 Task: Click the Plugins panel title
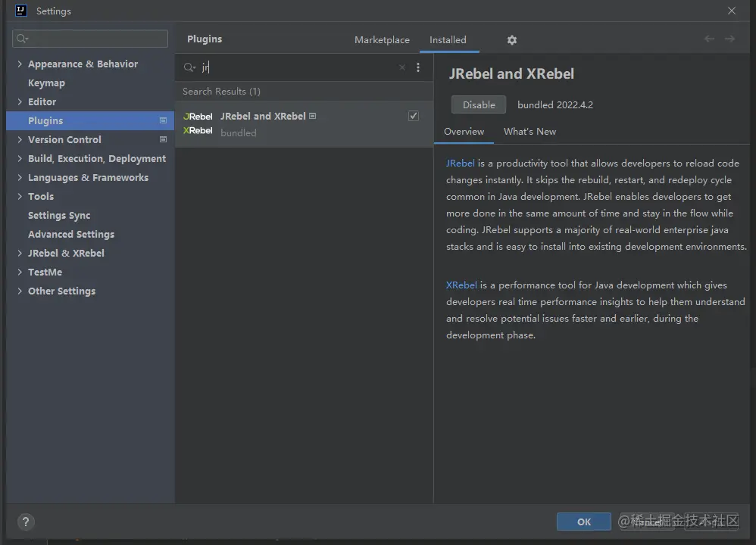[205, 39]
